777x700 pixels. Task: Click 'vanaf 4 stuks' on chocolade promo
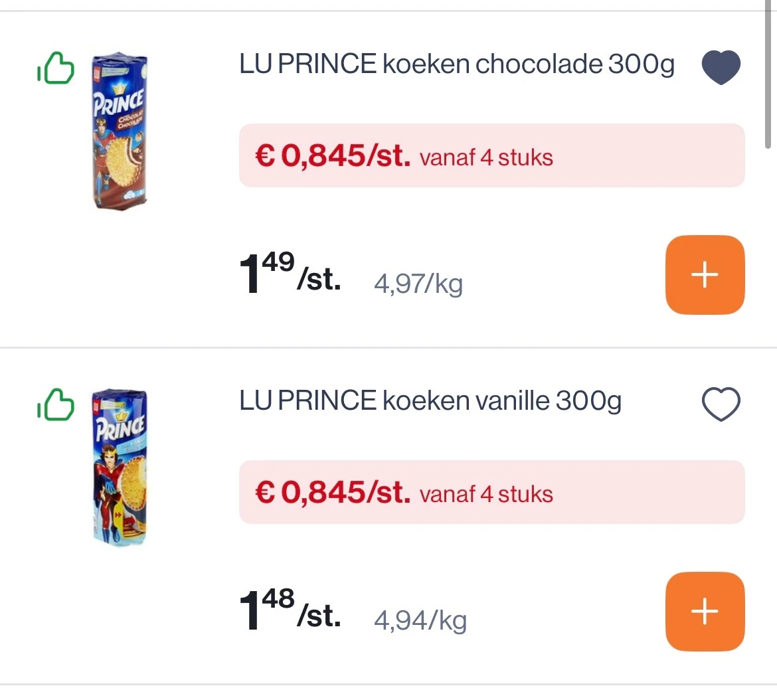(486, 158)
